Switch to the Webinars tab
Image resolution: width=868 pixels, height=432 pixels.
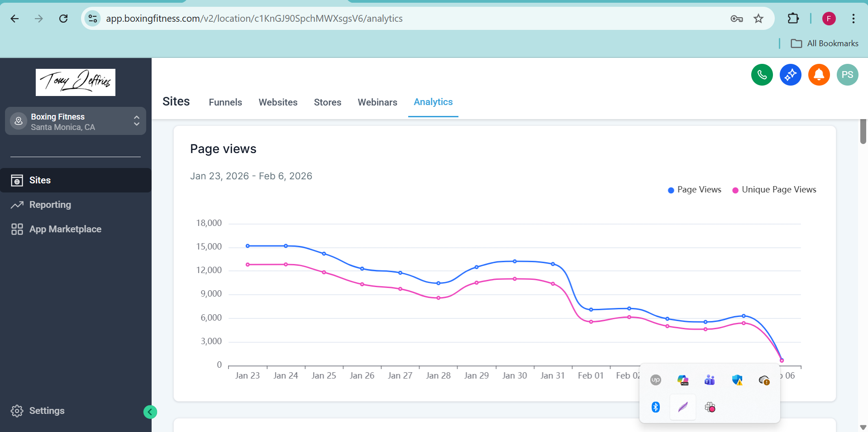[377, 102]
